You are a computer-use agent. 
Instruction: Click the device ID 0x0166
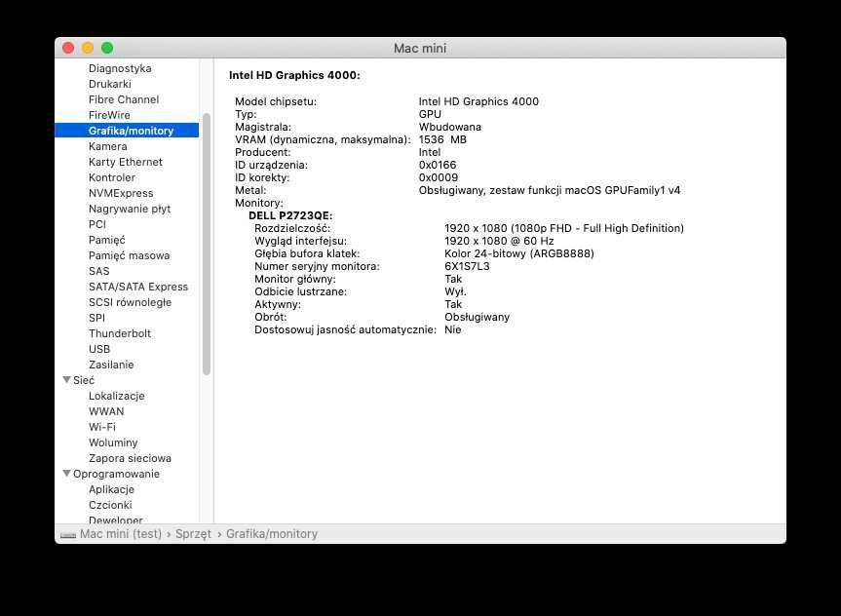[438, 165]
